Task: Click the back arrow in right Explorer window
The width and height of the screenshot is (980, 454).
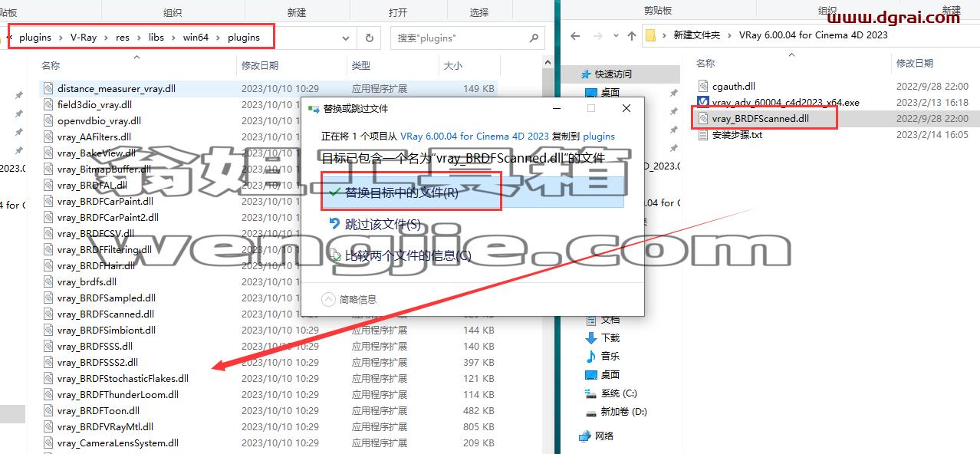Action: [x=575, y=35]
